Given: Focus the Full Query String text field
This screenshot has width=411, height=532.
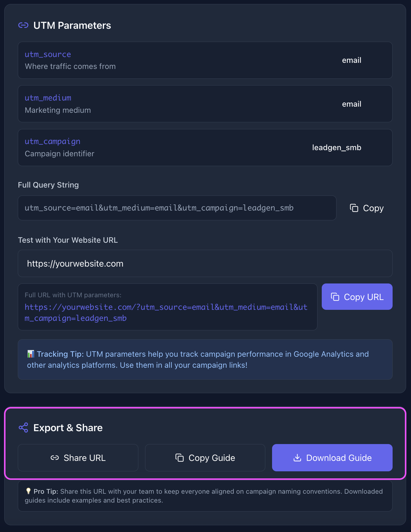Looking at the screenshot, I should coord(177,208).
